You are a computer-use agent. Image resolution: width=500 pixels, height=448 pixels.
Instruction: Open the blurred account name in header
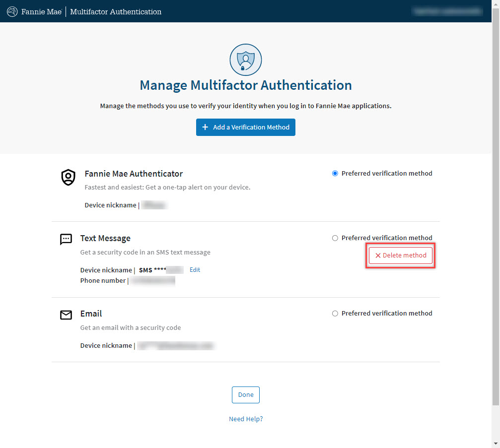pos(447,11)
